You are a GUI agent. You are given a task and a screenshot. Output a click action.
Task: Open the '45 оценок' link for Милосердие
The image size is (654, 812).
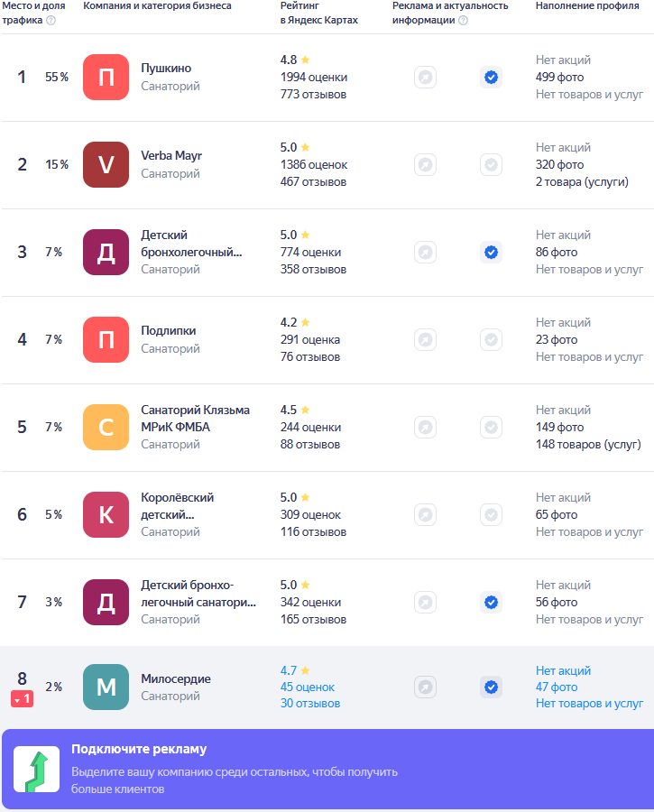click(308, 687)
